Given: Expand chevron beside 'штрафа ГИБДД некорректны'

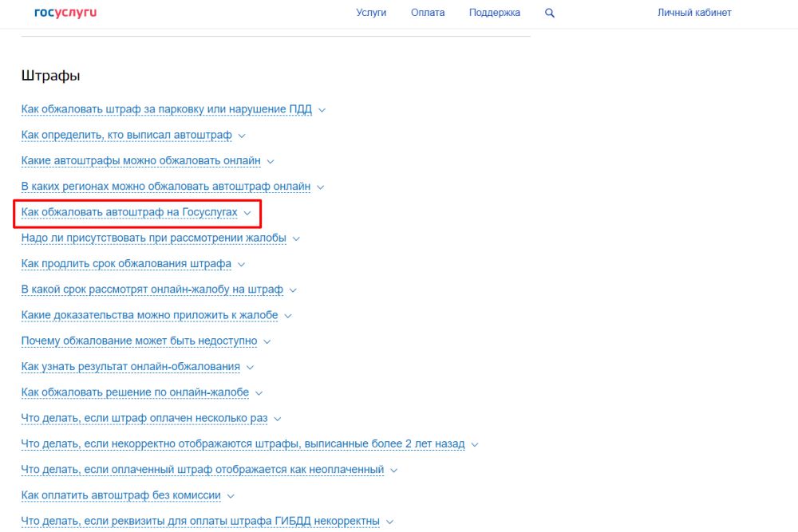Looking at the screenshot, I should pos(390,522).
